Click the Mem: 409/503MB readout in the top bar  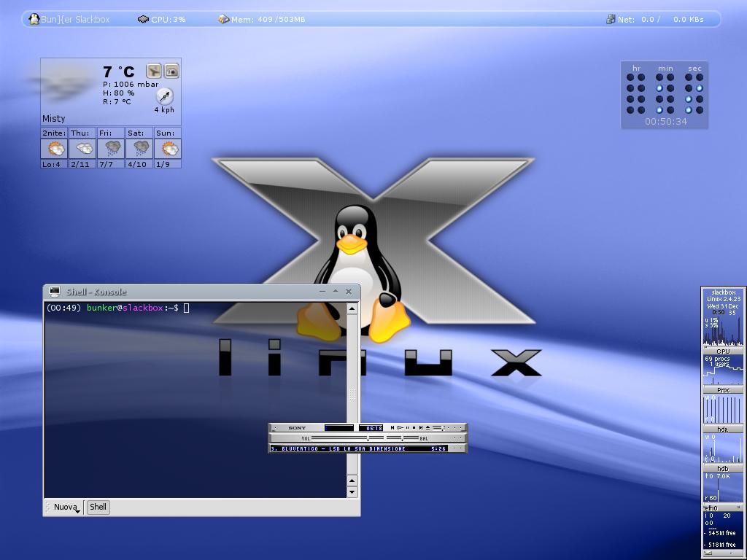268,20
